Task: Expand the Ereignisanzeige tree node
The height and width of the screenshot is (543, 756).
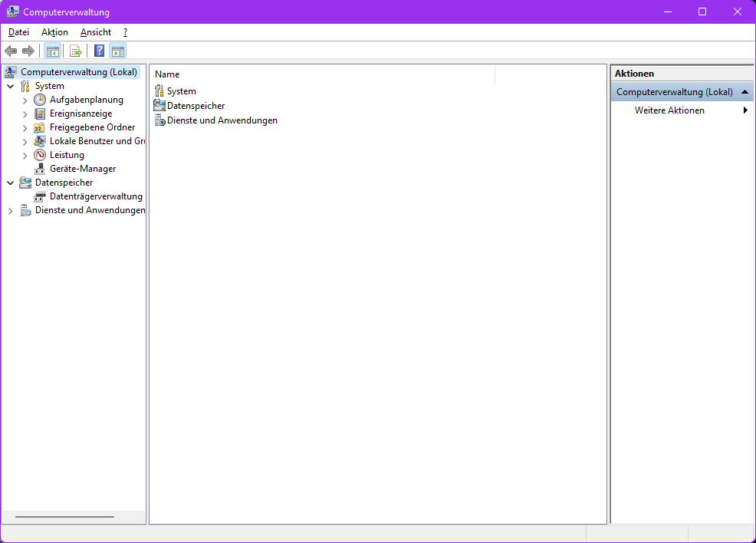Action: click(x=25, y=114)
